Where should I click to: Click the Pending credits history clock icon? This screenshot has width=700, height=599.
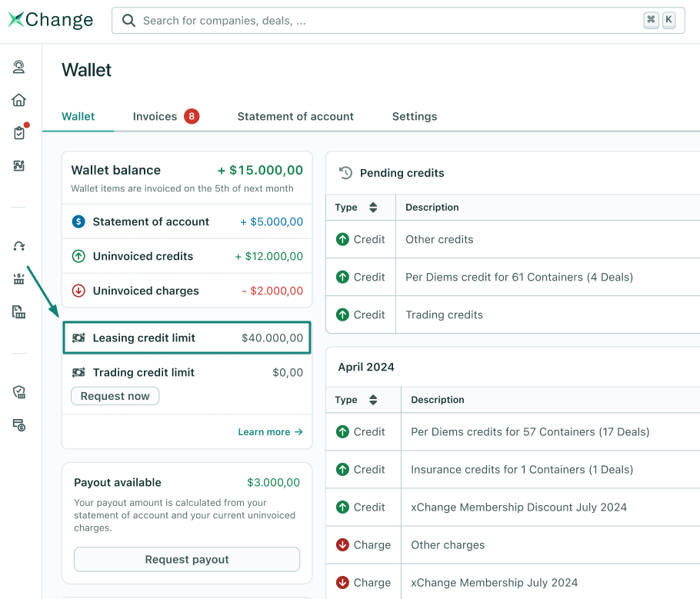[x=346, y=173]
